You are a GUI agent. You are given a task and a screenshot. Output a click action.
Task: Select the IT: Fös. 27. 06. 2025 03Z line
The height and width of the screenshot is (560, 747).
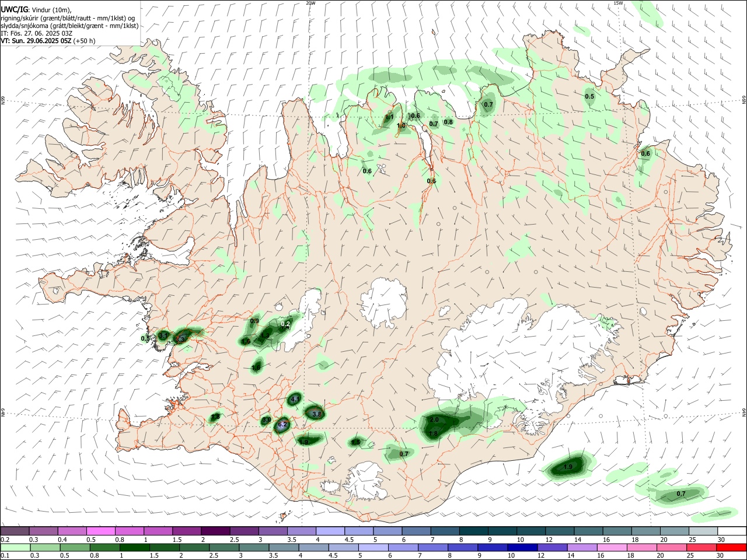(x=36, y=33)
